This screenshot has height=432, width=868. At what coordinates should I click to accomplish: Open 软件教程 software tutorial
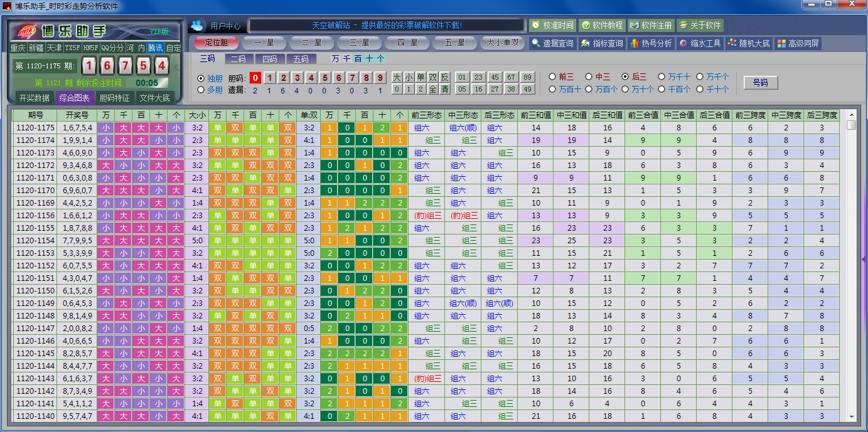(x=602, y=26)
